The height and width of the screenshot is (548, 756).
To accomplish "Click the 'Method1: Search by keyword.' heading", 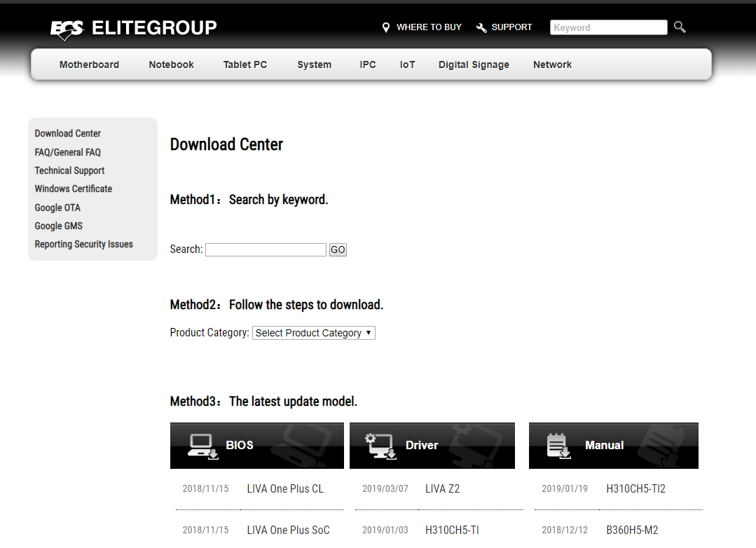I will point(249,200).
